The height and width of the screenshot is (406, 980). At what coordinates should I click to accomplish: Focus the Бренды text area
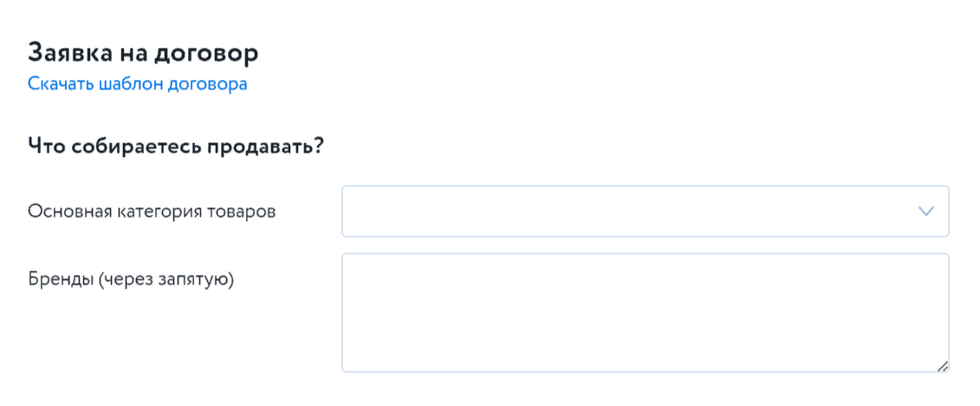645,312
